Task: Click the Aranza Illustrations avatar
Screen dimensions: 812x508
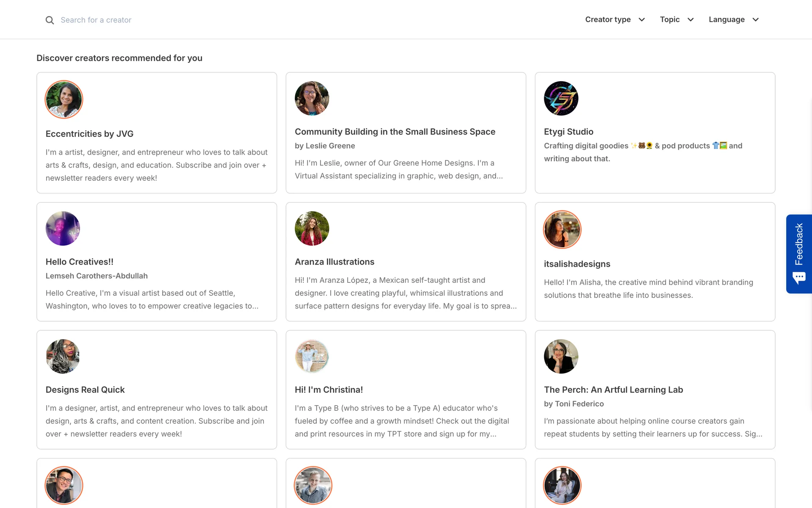Action: (x=312, y=229)
